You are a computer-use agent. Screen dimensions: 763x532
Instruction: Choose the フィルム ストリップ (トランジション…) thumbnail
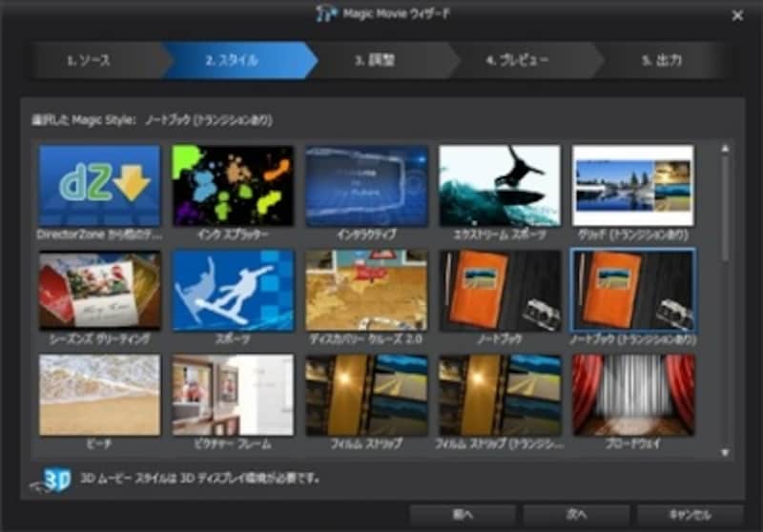click(500, 395)
